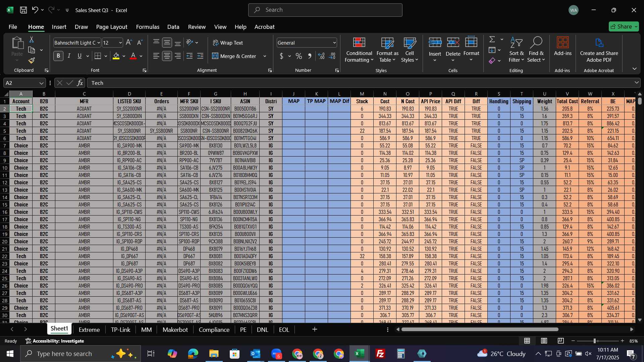The width and height of the screenshot is (644, 362).
Task: Open the Formulas ribbon tab
Action: point(148,27)
